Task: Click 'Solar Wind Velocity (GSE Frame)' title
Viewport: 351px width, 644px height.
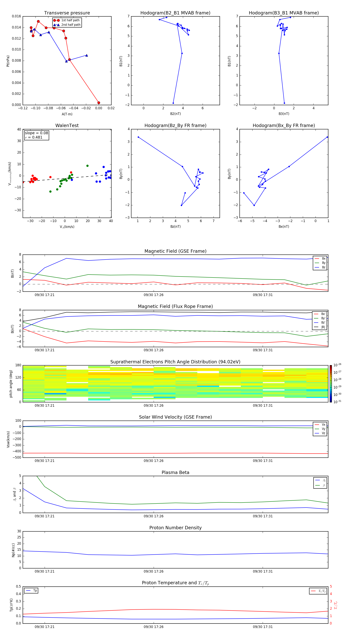Action: click(175, 417)
